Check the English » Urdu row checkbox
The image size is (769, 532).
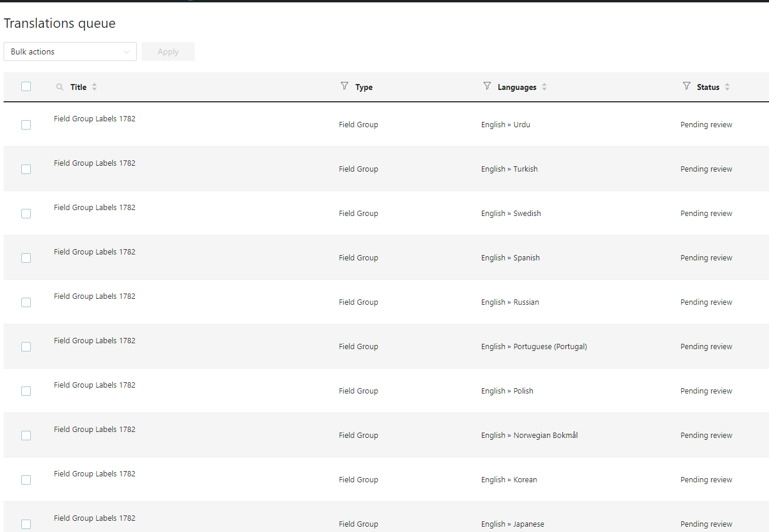click(x=26, y=125)
